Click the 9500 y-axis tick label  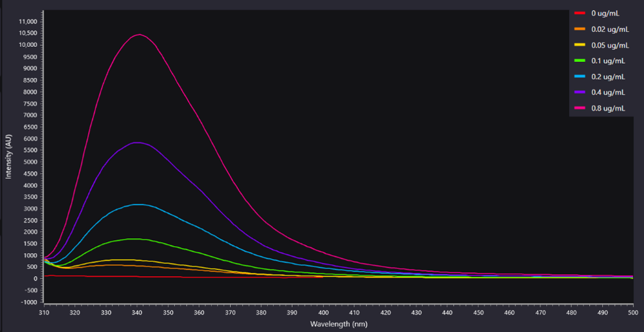tap(31, 57)
